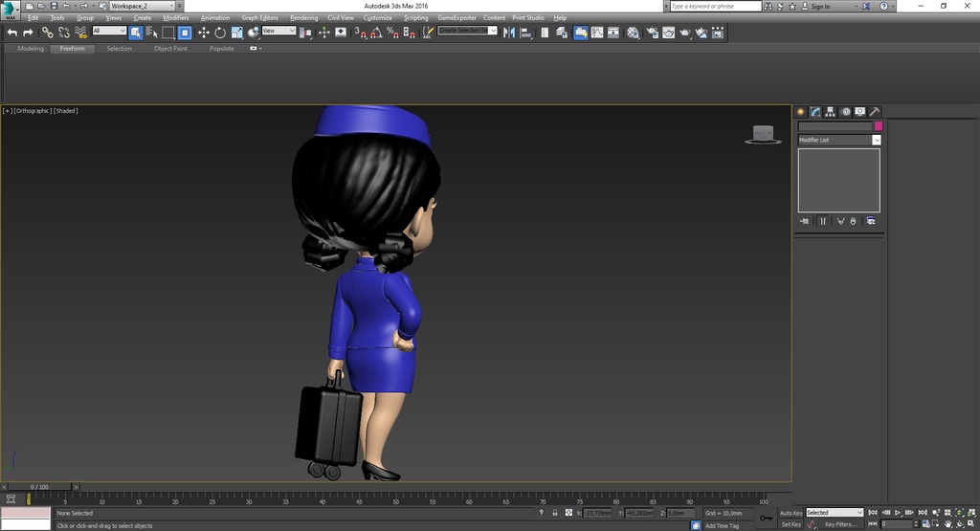
Task: Click the Shaded viewport label
Action: pos(66,111)
